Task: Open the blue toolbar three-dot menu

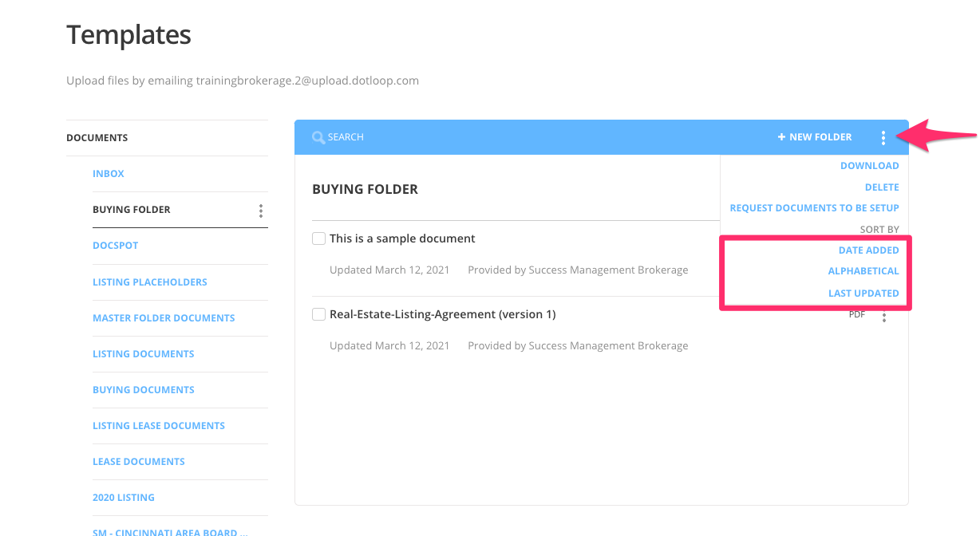Action: (x=883, y=136)
